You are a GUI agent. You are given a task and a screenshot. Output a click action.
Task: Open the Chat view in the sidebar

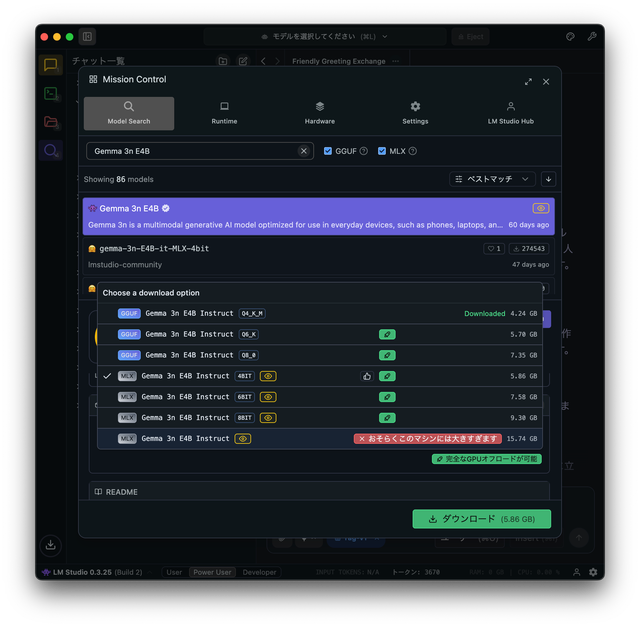pyautogui.click(x=50, y=65)
